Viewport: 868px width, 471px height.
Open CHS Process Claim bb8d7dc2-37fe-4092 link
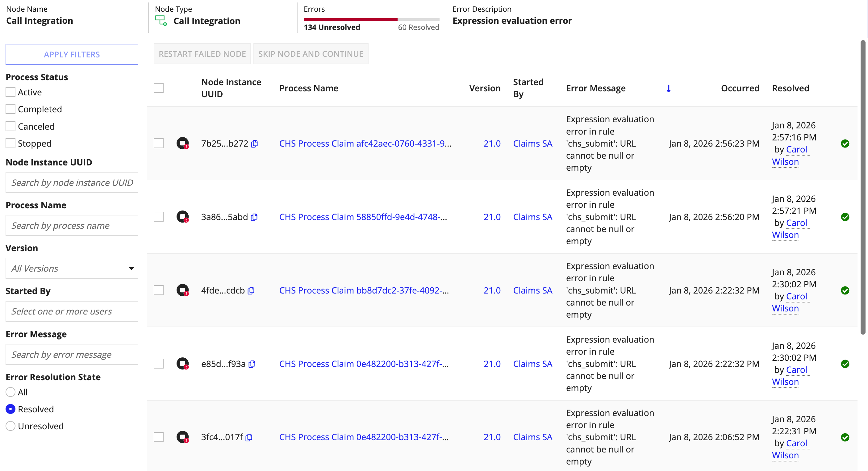pos(364,290)
